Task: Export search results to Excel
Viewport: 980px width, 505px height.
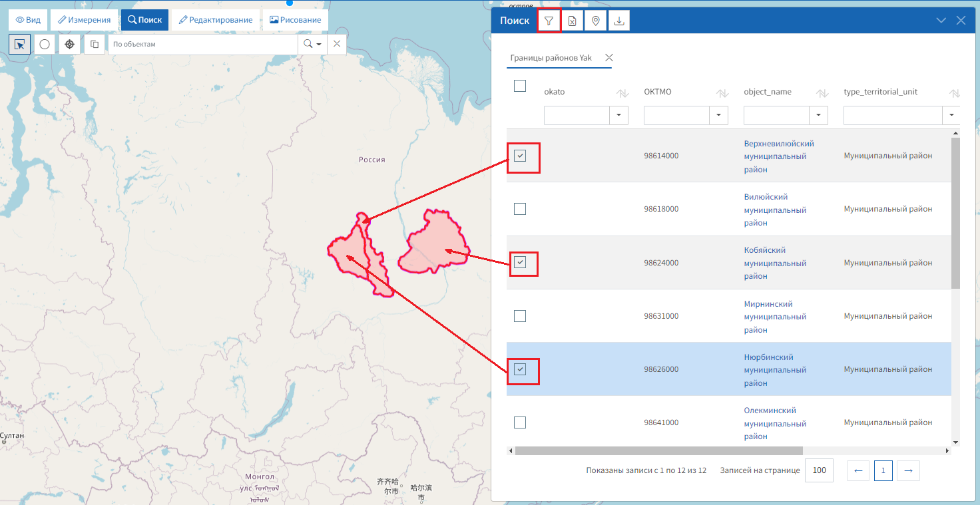Action: [x=572, y=20]
